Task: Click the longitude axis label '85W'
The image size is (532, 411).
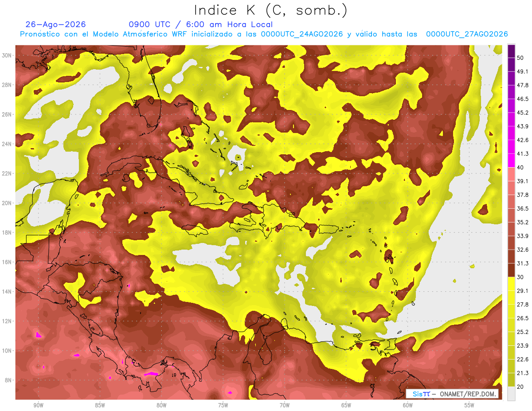Action: tap(100, 406)
